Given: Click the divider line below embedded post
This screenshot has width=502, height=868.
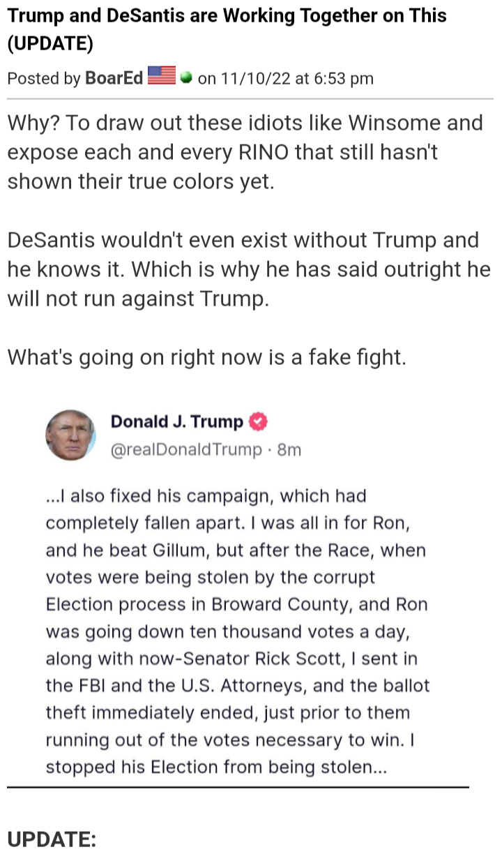Looking at the screenshot, I should pyautogui.click(x=238, y=788).
